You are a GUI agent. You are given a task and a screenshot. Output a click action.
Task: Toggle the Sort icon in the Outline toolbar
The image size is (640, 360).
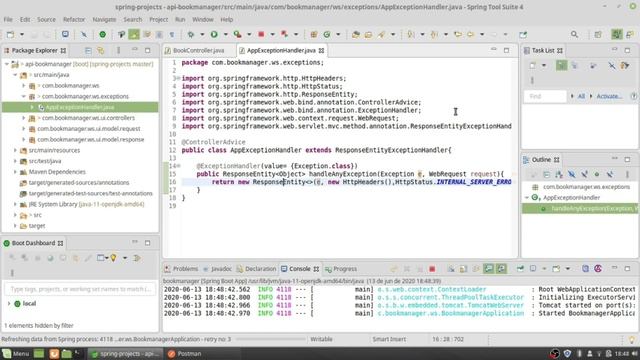559,175
